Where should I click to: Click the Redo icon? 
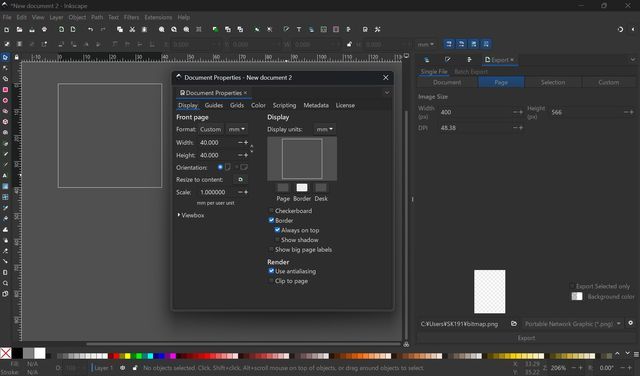coord(103,29)
